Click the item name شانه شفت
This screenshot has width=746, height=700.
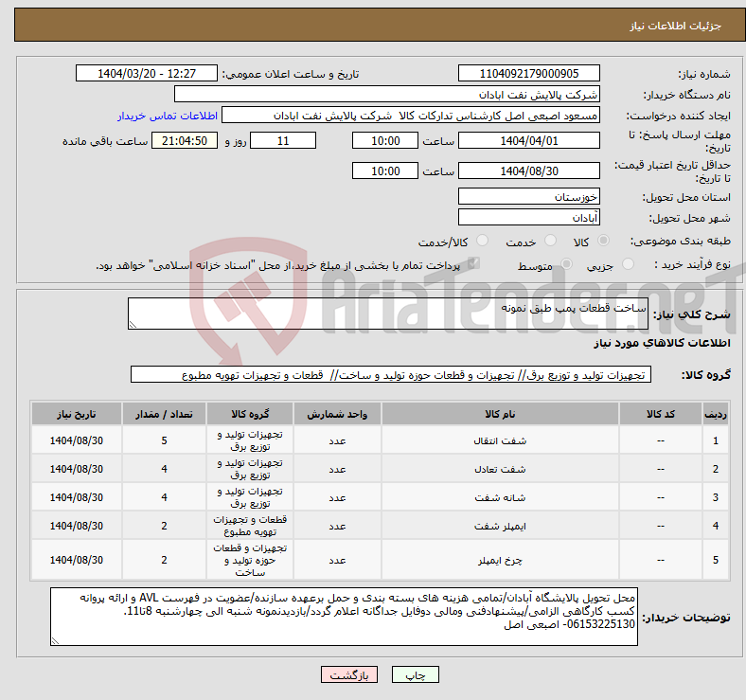click(500, 497)
